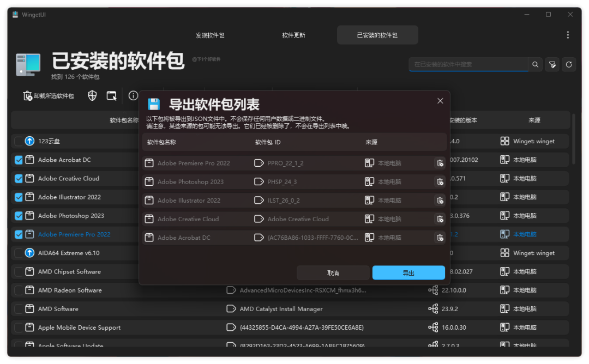The width and height of the screenshot is (589, 364).
Task: Click 123云盘 update arrow icon
Action: (29, 141)
